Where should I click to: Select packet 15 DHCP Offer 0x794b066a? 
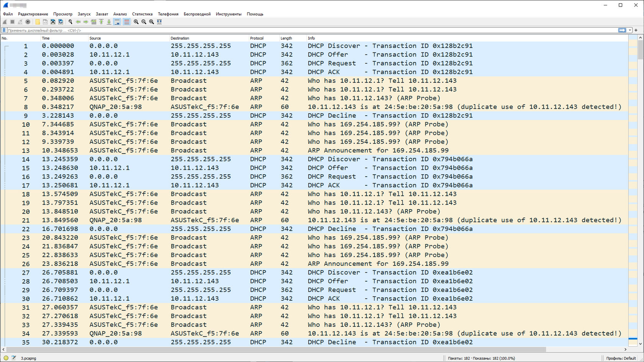pyautogui.click(x=314, y=168)
